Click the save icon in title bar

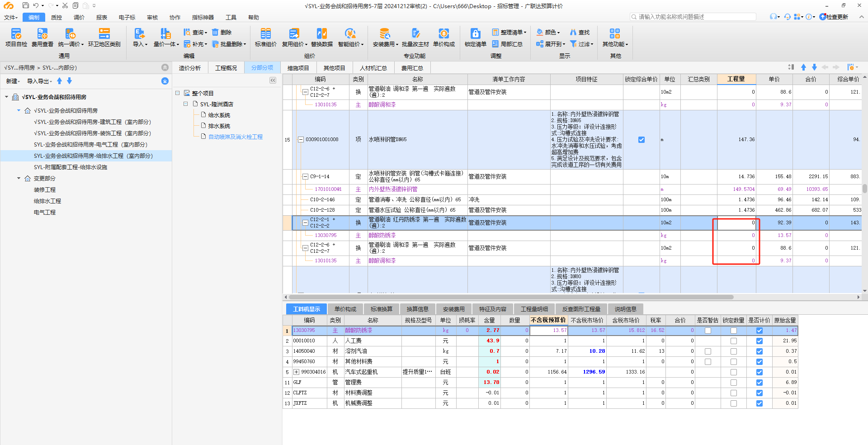(x=26, y=5)
